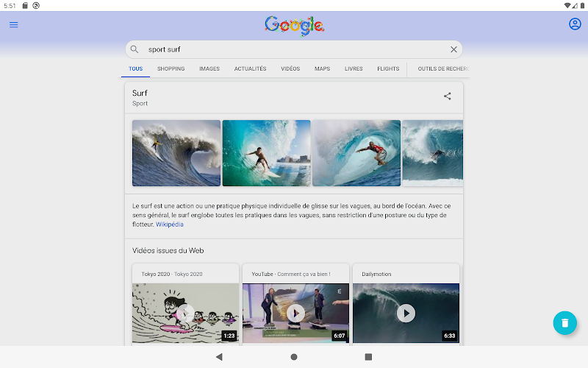Image resolution: width=588 pixels, height=368 pixels.
Task: Open the VIDÉOS tab
Action: (x=290, y=68)
